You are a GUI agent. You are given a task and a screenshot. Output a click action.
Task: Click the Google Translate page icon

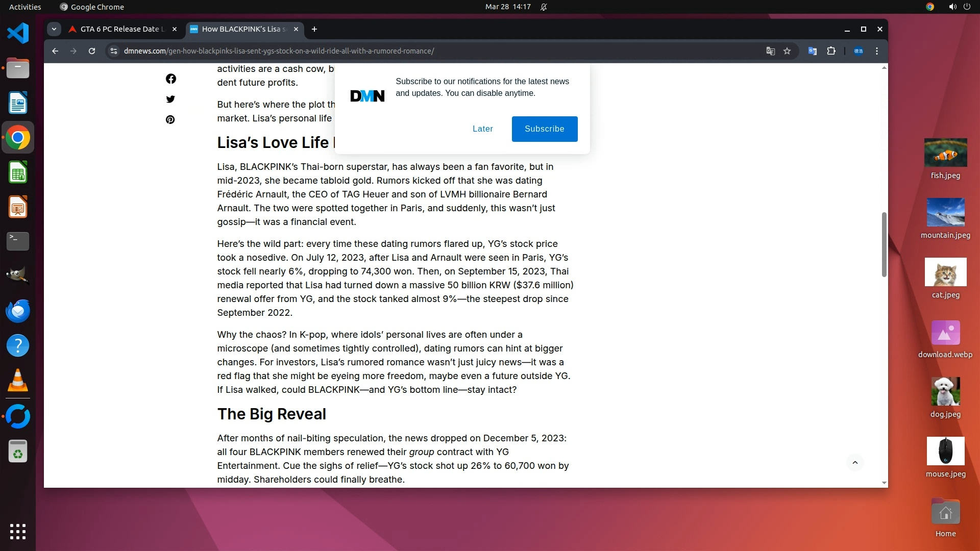pos(770,51)
